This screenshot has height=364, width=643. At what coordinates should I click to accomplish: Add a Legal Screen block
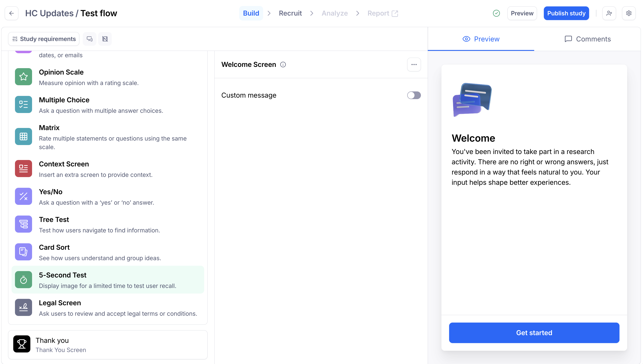(108, 307)
